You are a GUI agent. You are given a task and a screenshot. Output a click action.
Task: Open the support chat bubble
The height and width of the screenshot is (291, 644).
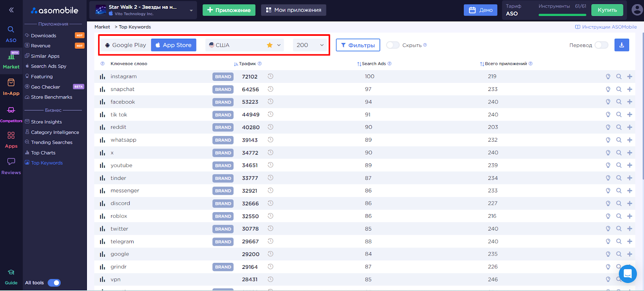(x=627, y=274)
